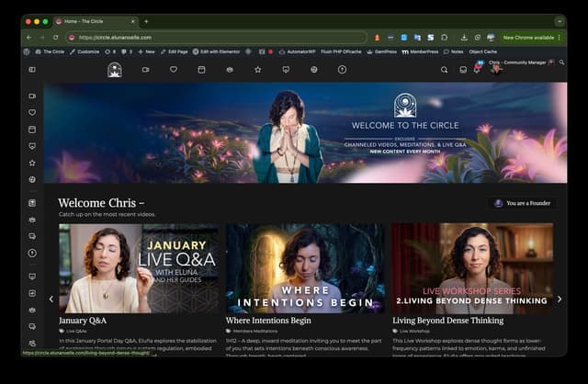Toggle the left sidebar panel icon
The height and width of the screenshot is (384, 588).
[x=32, y=70]
